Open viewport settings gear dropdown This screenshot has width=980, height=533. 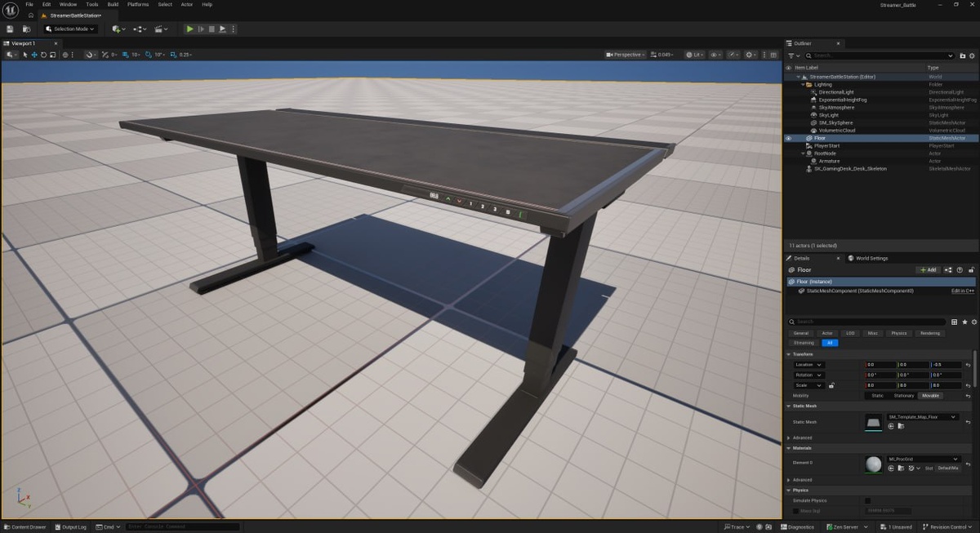coord(751,55)
